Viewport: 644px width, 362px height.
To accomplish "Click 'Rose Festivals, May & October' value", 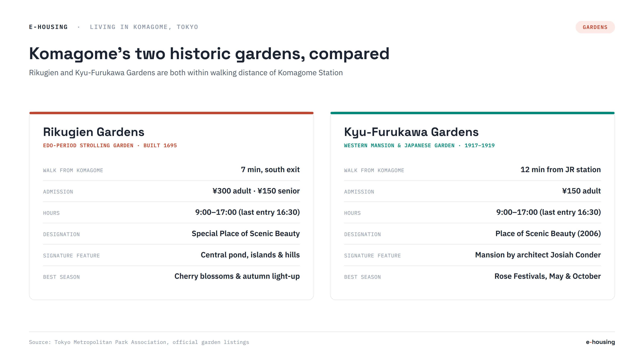I will 547,276.
